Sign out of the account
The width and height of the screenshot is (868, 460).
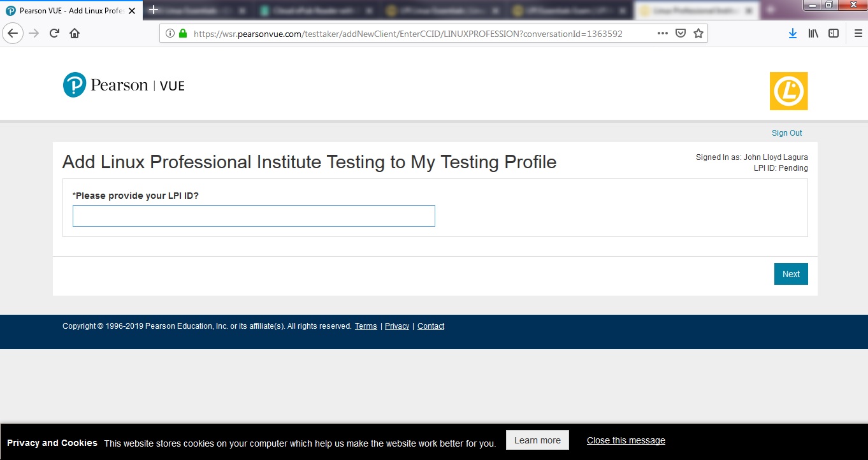786,133
